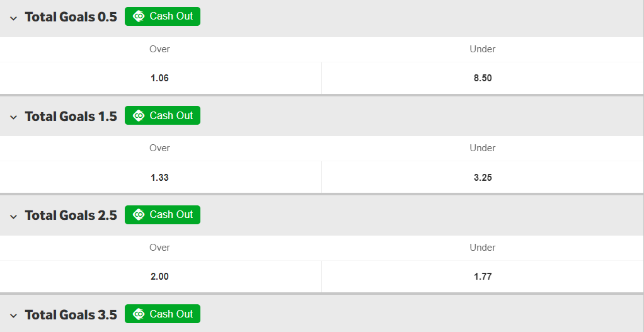Click the Total Goals 0.5 heading
The height and width of the screenshot is (332, 644).
pos(71,17)
